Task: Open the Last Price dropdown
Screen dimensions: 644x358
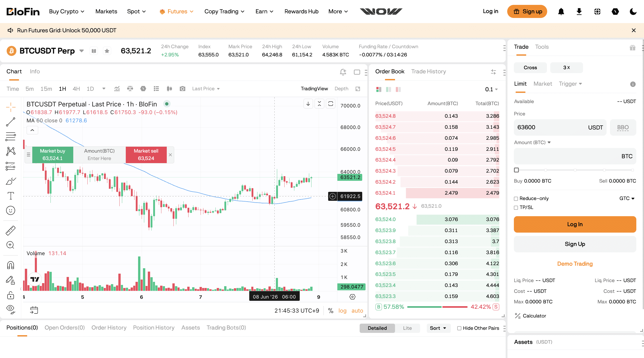Action: coord(206,89)
